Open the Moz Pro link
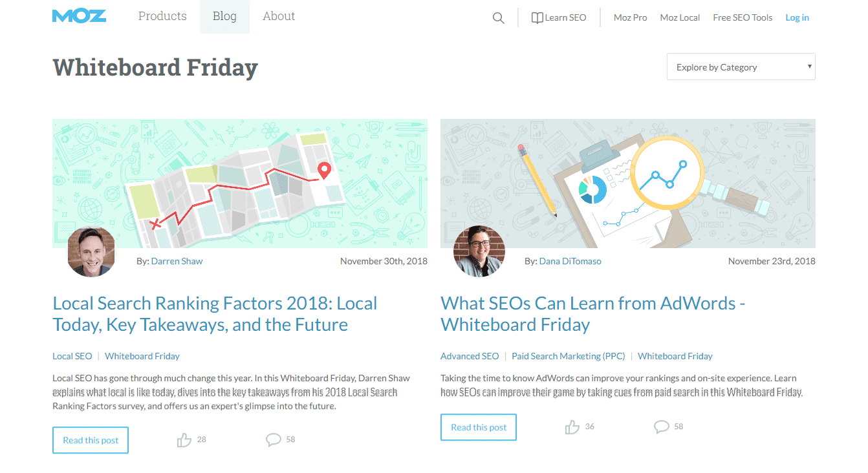Viewport: 868px width, 473px height. point(630,17)
